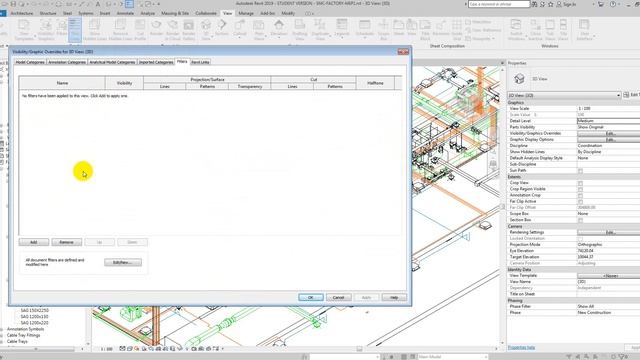Image resolution: width=640 pixels, height=360 pixels.
Task: Click the Remove filter button
Action: [x=67, y=242]
